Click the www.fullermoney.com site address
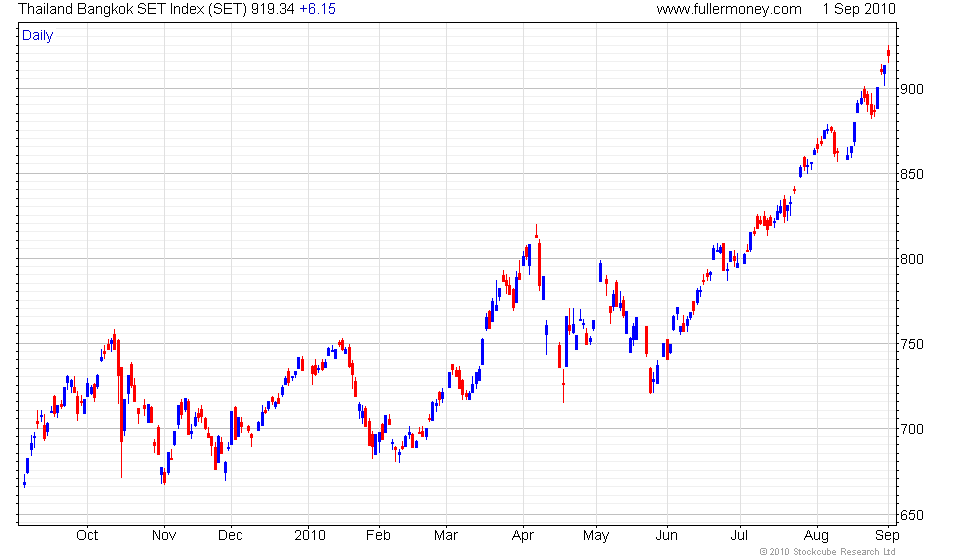980x560 pixels. (x=729, y=9)
